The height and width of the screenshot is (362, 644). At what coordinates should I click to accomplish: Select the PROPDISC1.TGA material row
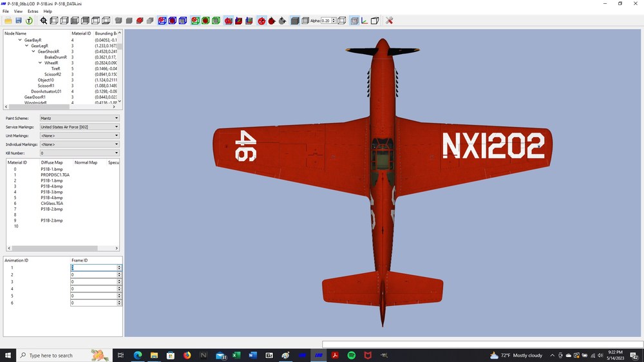55,175
